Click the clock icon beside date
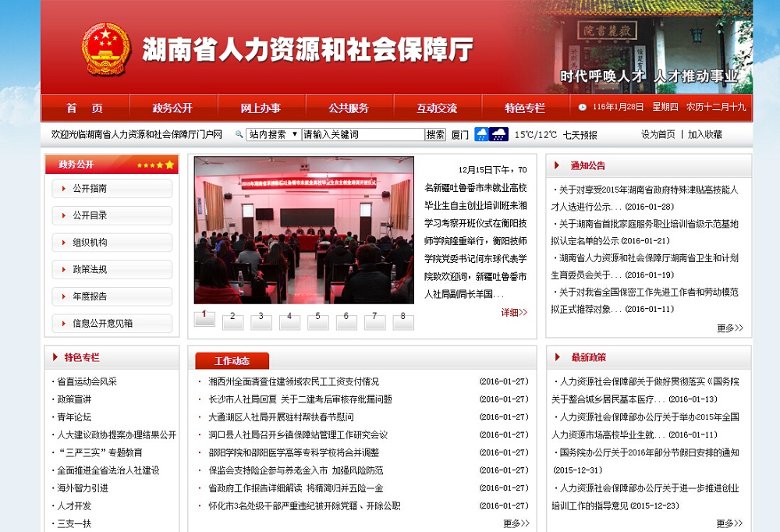 click(x=582, y=108)
